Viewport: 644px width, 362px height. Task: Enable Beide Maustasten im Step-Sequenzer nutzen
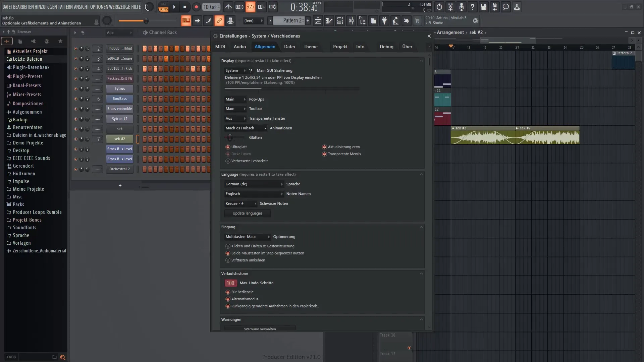coord(228,253)
